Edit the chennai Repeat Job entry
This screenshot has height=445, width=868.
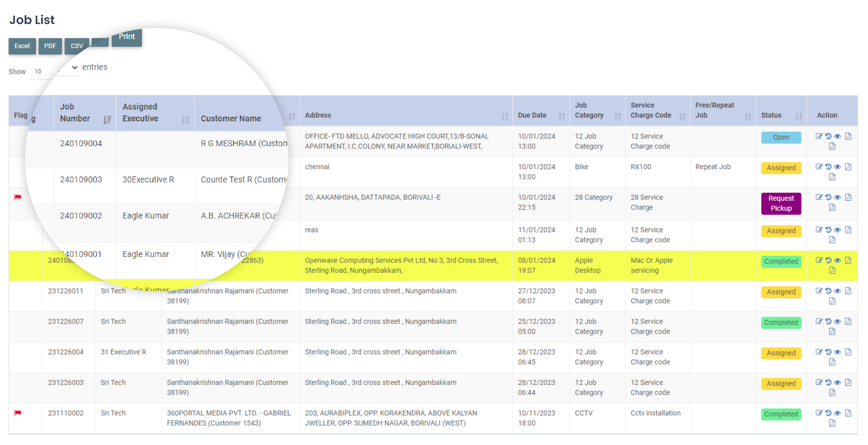tap(819, 166)
